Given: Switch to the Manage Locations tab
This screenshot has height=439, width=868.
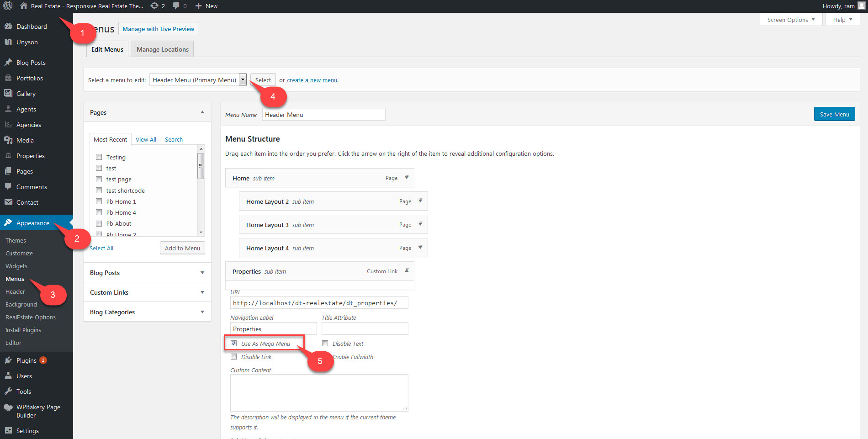Looking at the screenshot, I should click(x=162, y=49).
